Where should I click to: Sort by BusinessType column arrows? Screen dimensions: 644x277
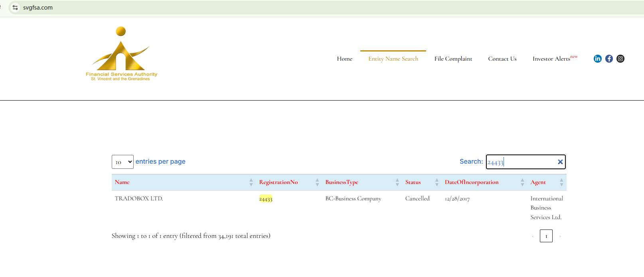coord(397,182)
